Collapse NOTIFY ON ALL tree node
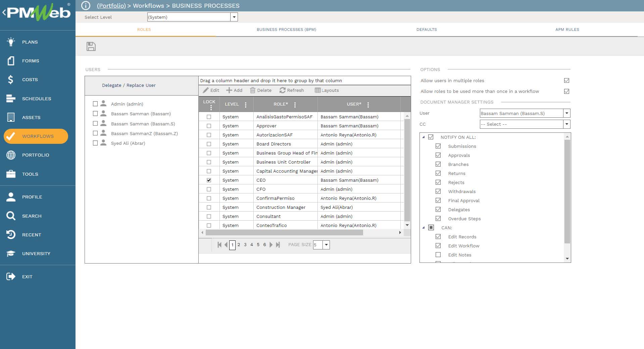 424,137
